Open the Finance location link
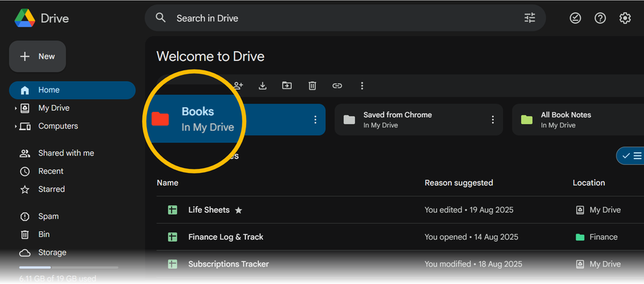This screenshot has width=644, height=284. (x=603, y=237)
